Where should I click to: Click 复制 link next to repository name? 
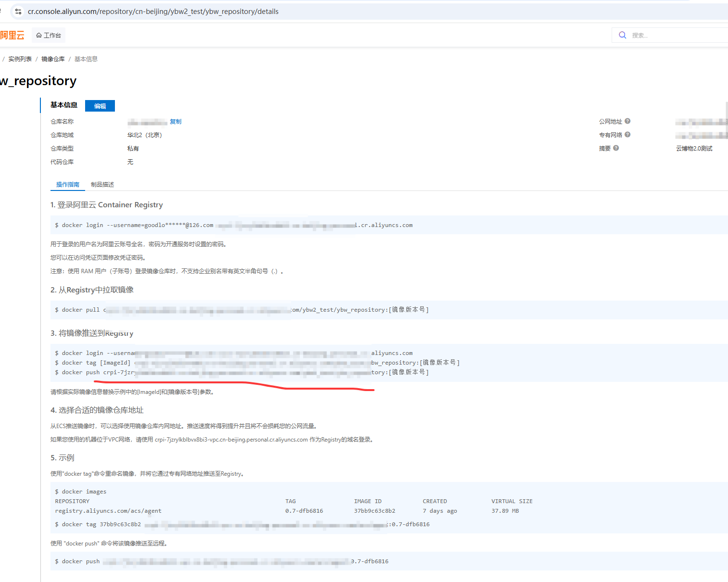pyautogui.click(x=176, y=122)
